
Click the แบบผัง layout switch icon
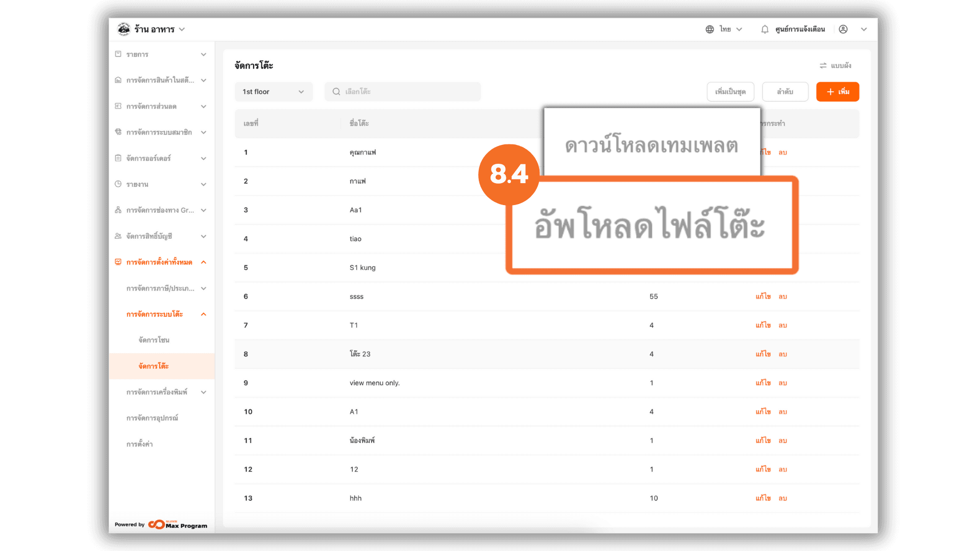(823, 66)
